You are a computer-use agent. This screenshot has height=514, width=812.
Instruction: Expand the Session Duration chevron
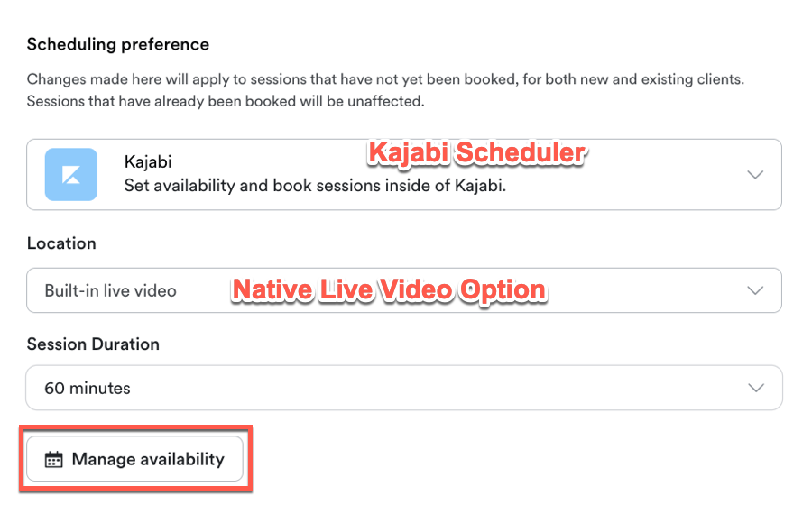756,388
